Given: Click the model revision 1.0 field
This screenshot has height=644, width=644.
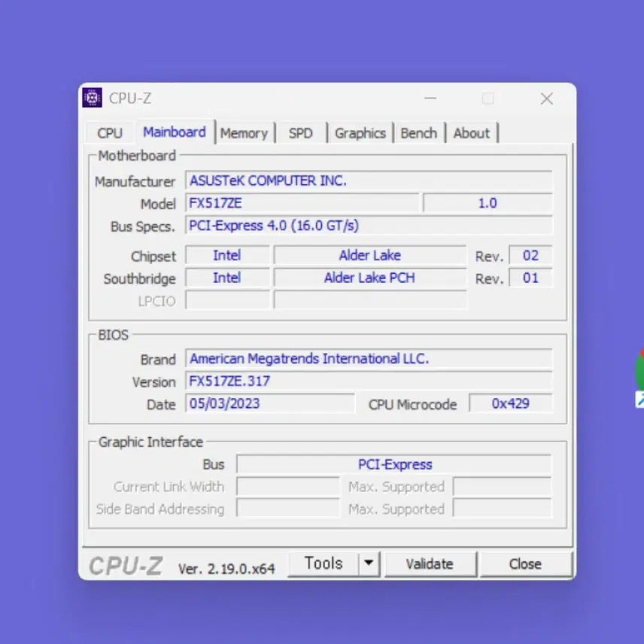Looking at the screenshot, I should (x=488, y=203).
